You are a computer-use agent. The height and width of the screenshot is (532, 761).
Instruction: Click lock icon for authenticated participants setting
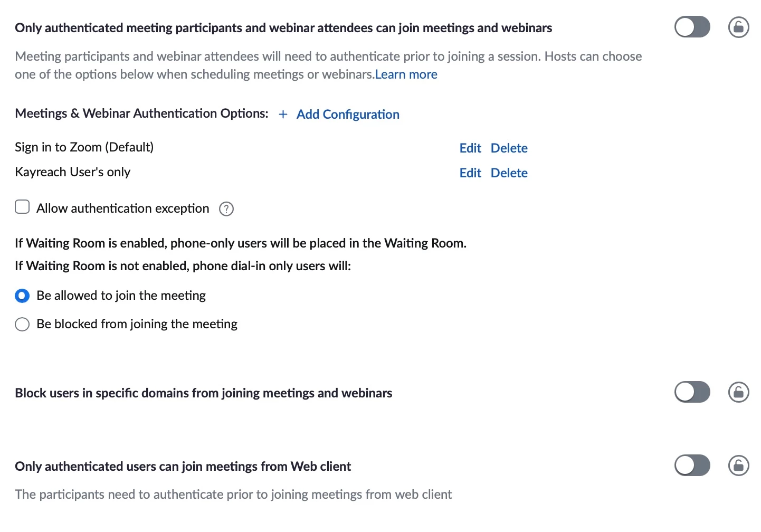(x=738, y=27)
